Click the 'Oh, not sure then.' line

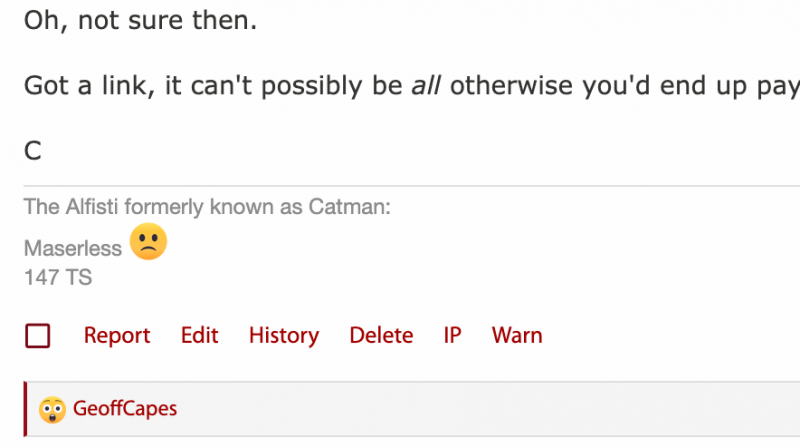[x=140, y=21]
